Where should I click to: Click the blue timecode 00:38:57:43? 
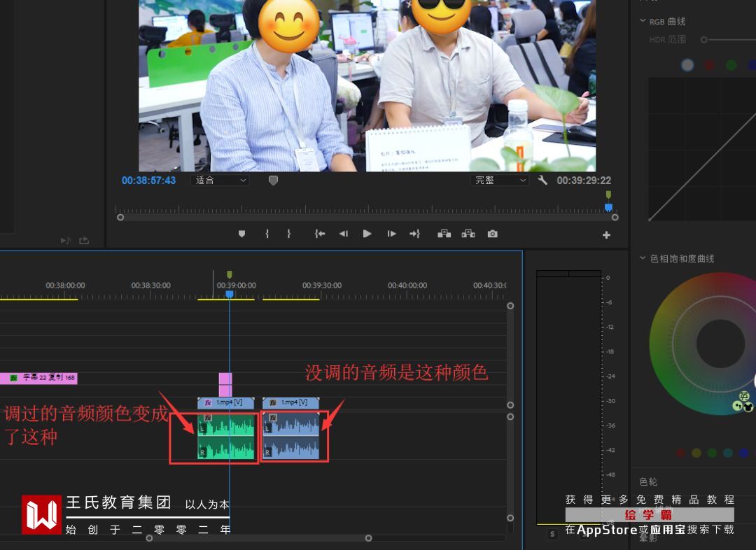148,181
